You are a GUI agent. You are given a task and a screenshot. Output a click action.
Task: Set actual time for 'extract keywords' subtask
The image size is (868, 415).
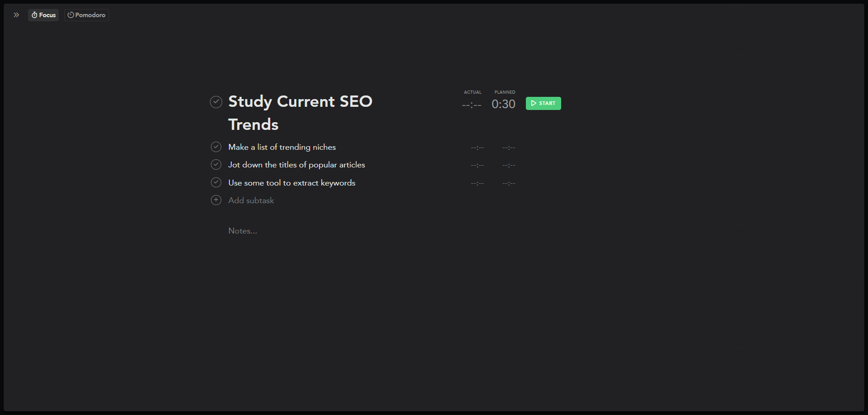coord(477,183)
